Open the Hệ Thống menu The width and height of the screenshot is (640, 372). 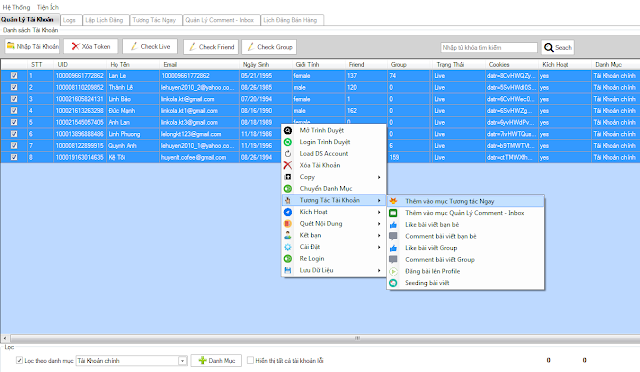click(x=16, y=7)
